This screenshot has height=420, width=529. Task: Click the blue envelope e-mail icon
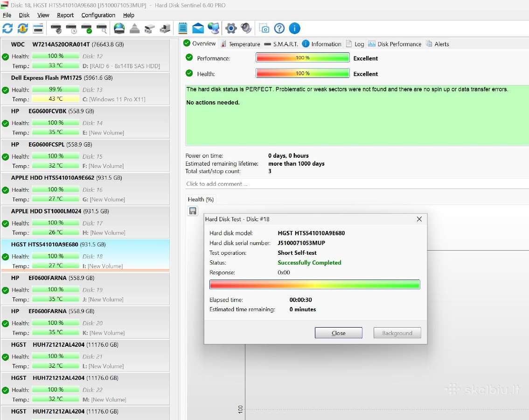pos(198,28)
